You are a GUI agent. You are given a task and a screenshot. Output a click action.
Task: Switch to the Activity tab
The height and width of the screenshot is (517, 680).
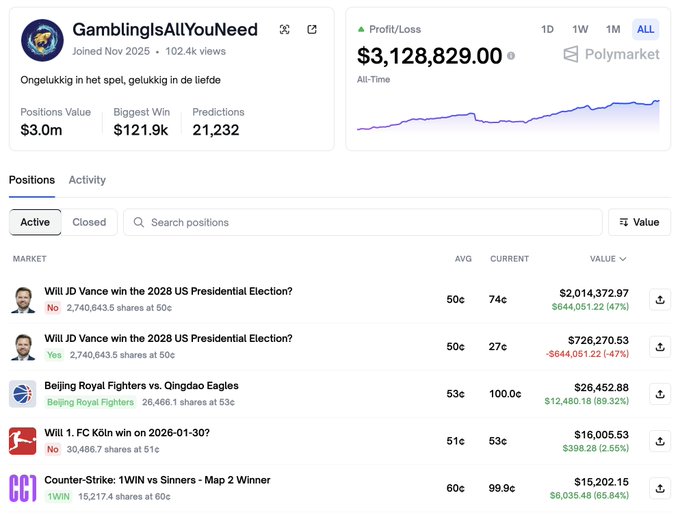pyautogui.click(x=87, y=180)
